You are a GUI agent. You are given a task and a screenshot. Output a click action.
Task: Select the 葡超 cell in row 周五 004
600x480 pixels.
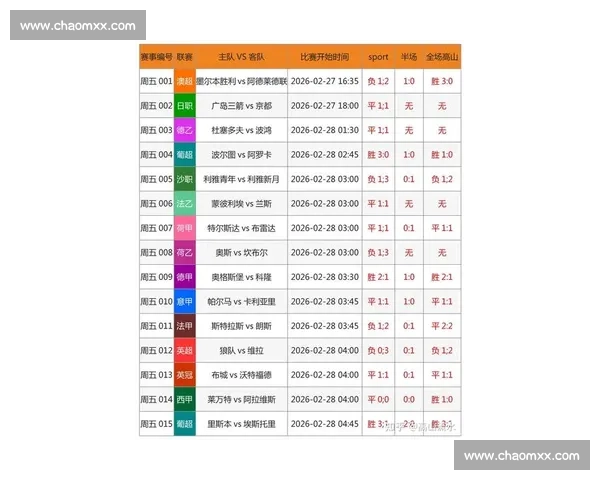[184, 155]
